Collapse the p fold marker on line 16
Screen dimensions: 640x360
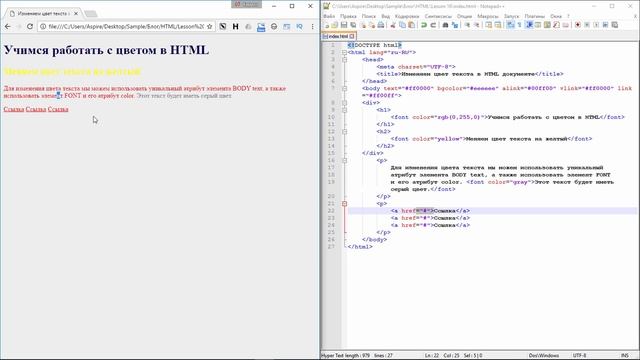coord(344,160)
